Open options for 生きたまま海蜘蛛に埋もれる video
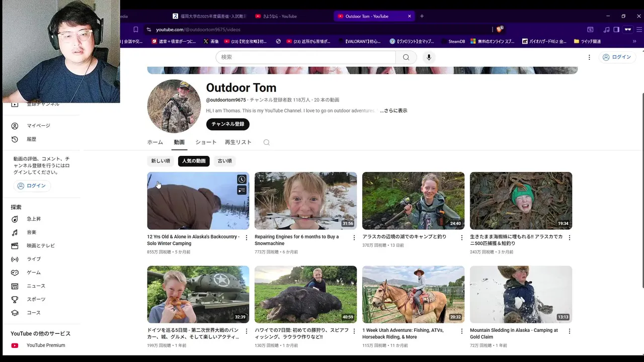 (x=570, y=238)
